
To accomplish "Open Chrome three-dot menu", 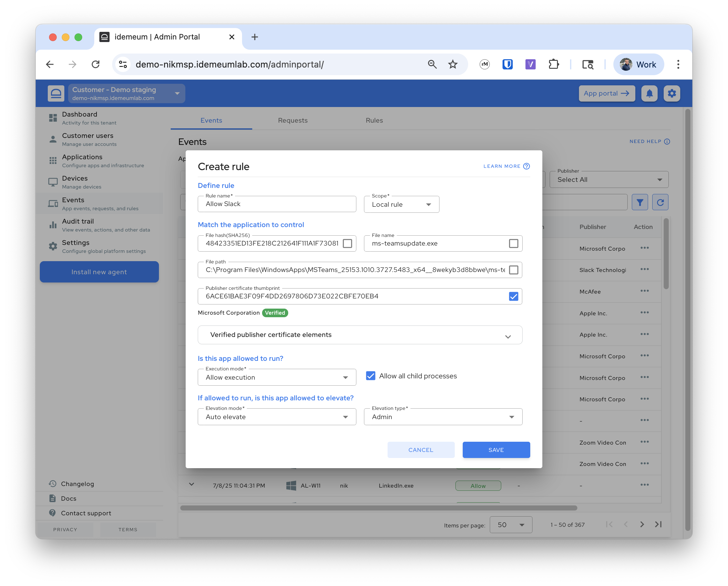I will pos(678,64).
